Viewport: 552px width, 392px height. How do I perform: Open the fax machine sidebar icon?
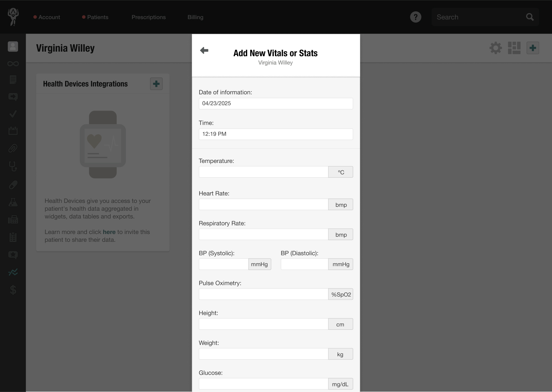tap(13, 220)
